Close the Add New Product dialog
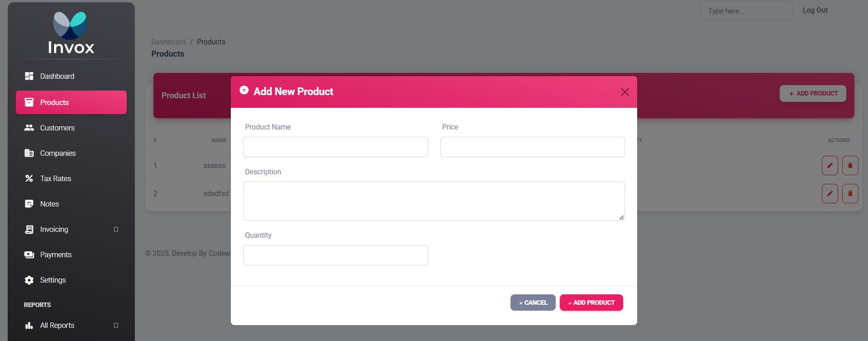The width and height of the screenshot is (868, 341). pos(625,92)
